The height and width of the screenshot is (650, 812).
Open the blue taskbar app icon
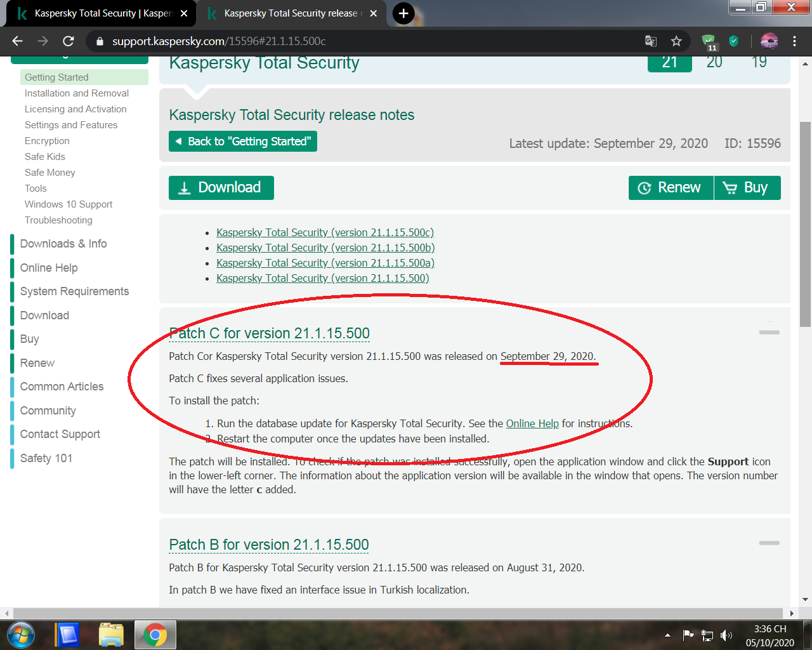(x=67, y=635)
